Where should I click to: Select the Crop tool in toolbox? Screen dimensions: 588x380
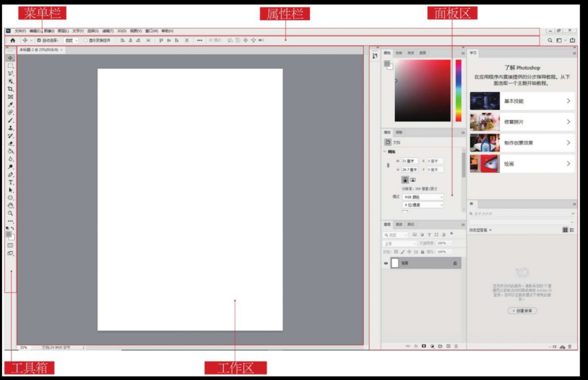(x=10, y=89)
